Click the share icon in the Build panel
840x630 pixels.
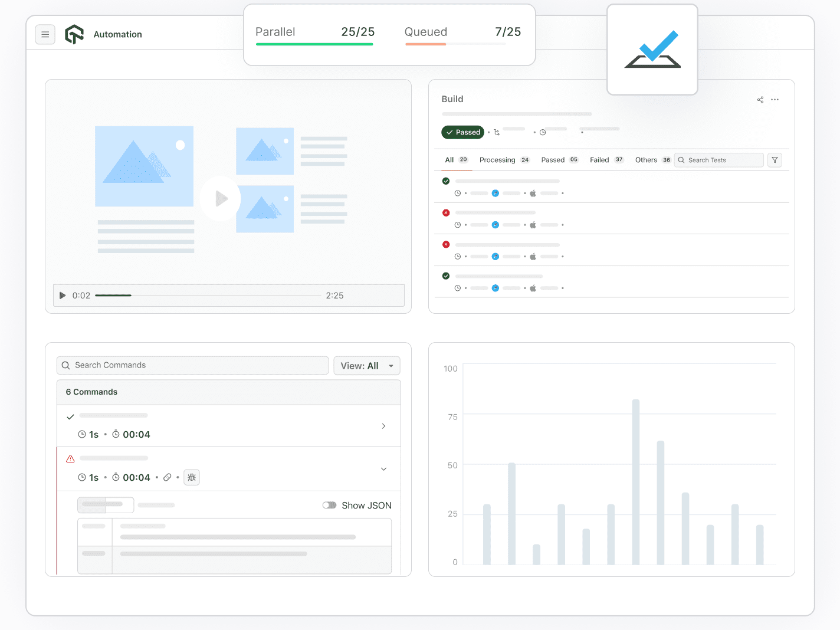coord(760,100)
